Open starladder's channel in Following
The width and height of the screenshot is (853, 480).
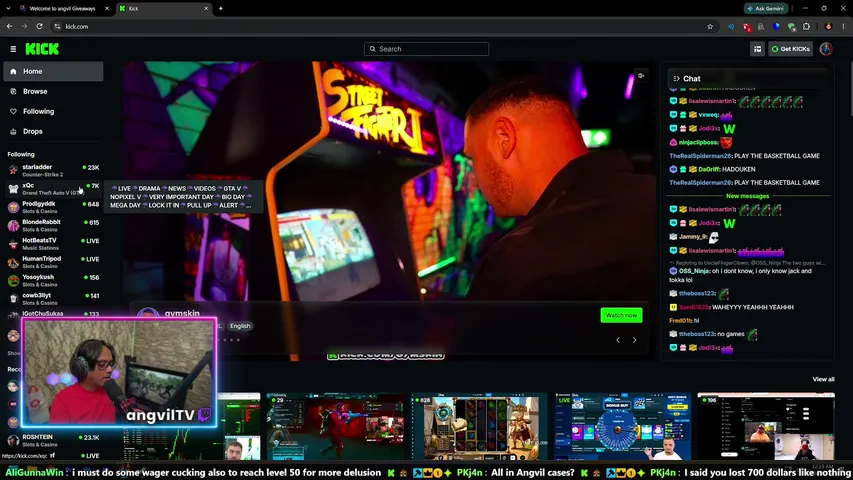click(53, 170)
